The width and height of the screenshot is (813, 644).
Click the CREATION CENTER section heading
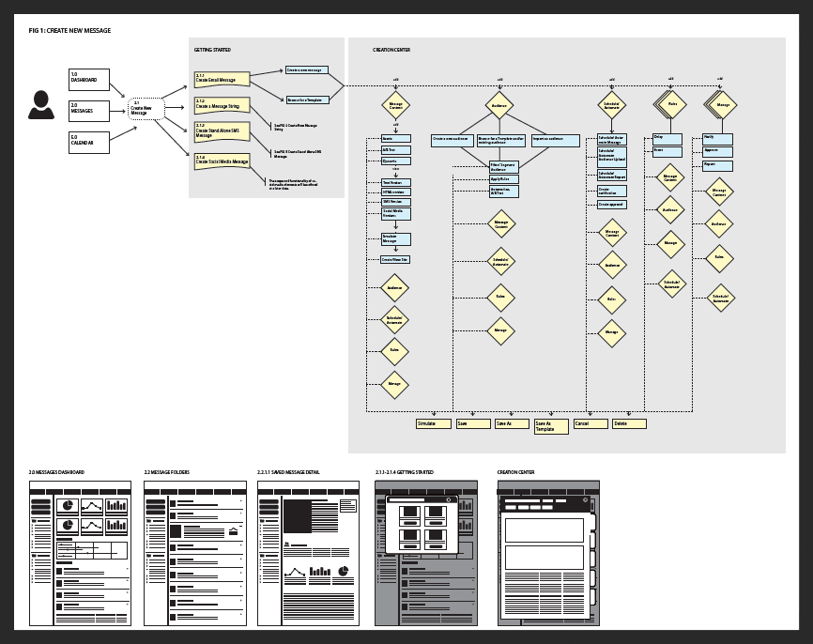tap(391, 50)
